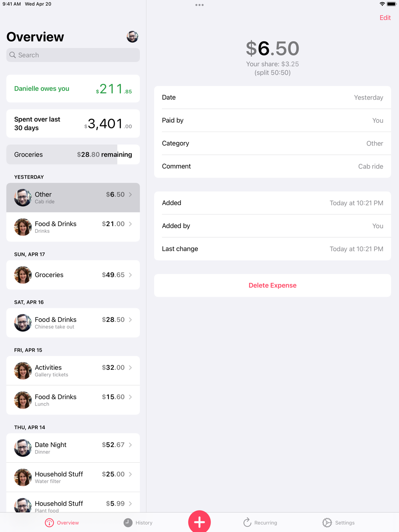Select the Drinks $21.00 expense

click(73, 227)
